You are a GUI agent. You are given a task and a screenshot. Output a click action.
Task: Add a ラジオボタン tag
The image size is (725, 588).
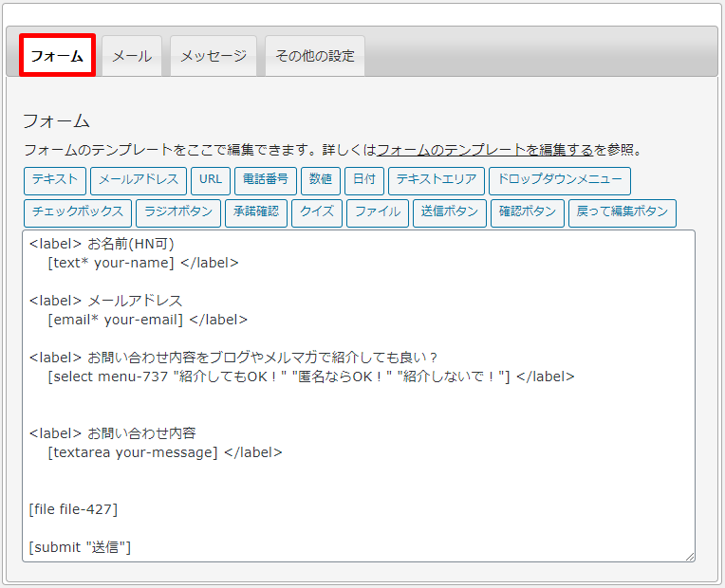point(178,212)
